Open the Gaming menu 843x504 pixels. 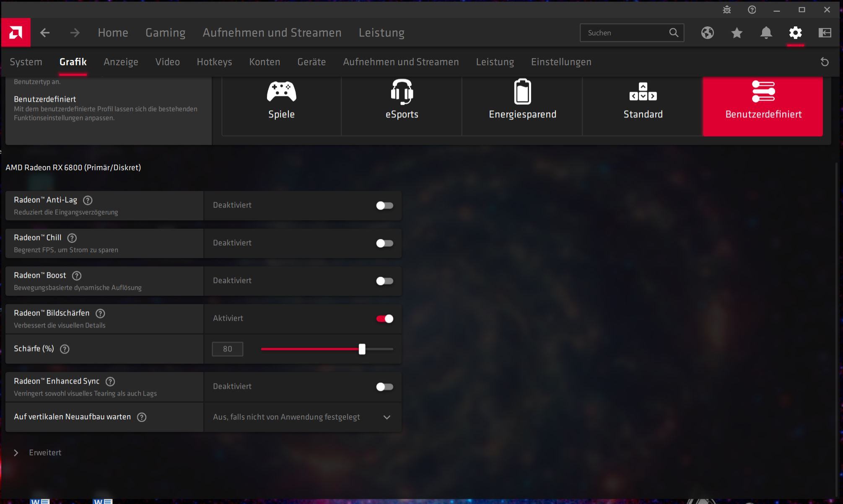(165, 33)
